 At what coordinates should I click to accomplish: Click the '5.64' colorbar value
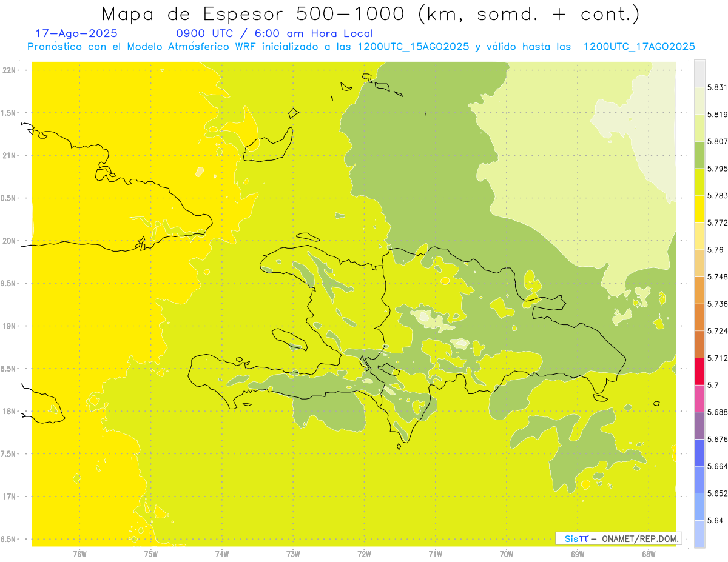tap(715, 520)
